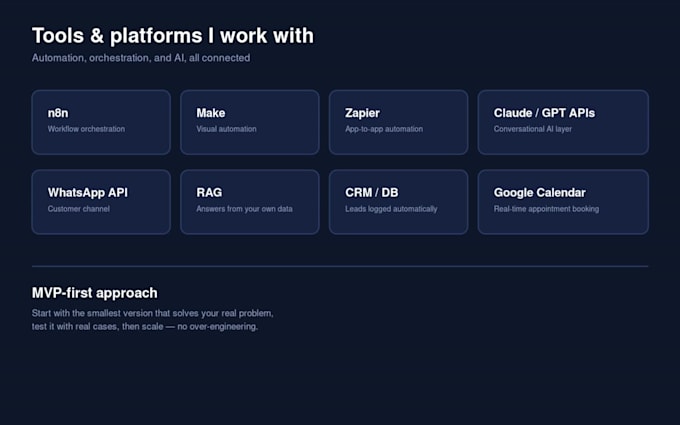Click the "Workflow orchestration" description text
The image size is (680, 425).
point(86,129)
